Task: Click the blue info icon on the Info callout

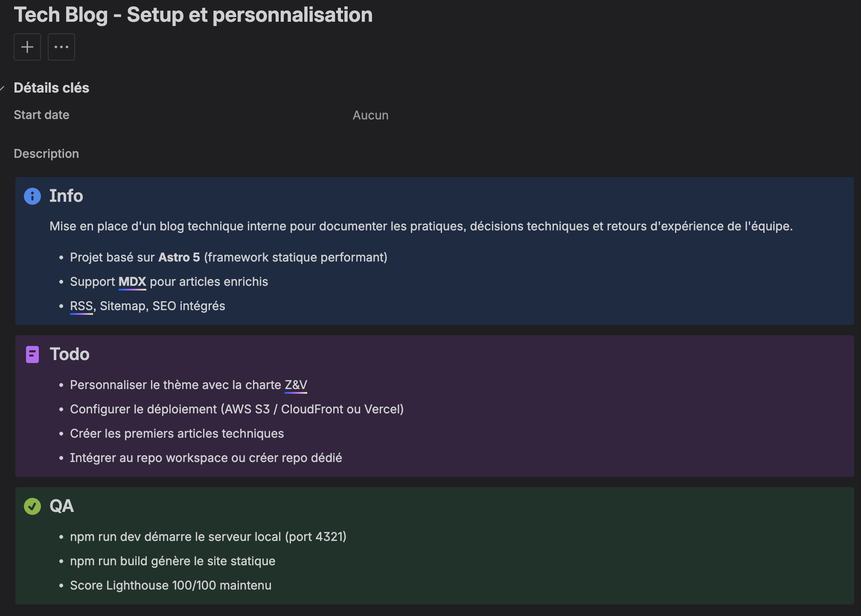Action: tap(32, 196)
